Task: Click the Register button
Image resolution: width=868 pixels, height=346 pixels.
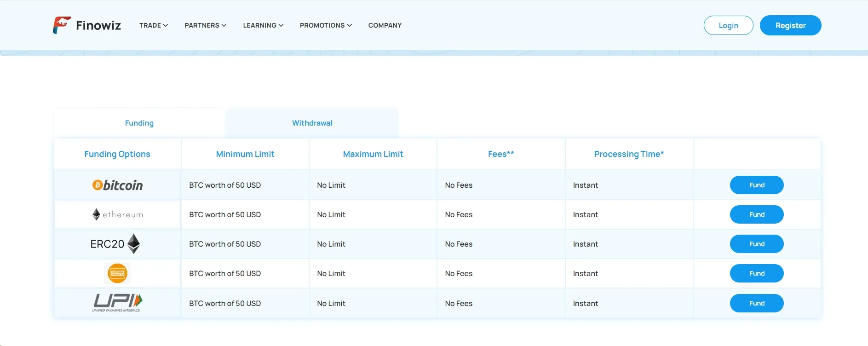Action: pyautogui.click(x=791, y=25)
